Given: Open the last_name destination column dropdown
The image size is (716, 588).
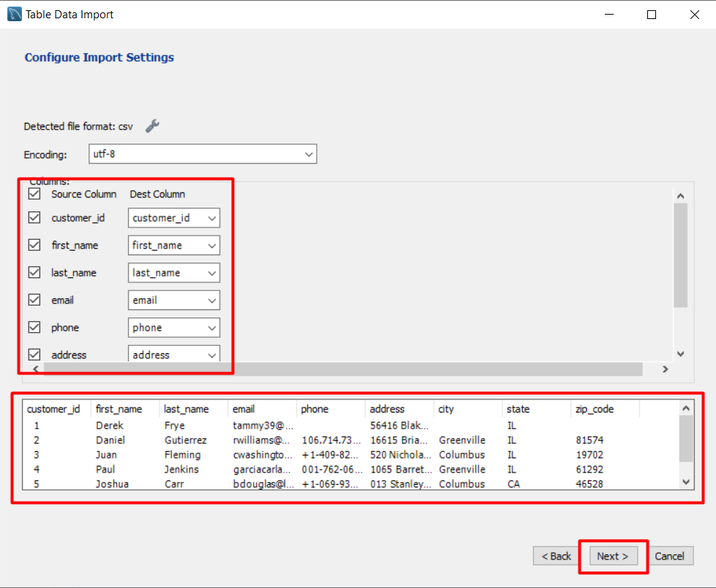Looking at the screenshot, I should (x=212, y=272).
